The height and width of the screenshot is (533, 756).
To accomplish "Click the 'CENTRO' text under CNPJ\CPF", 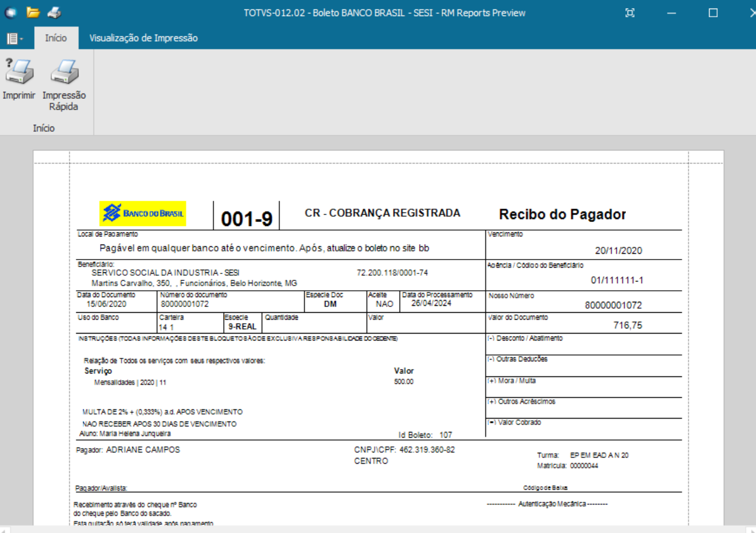I will pyautogui.click(x=371, y=461).
